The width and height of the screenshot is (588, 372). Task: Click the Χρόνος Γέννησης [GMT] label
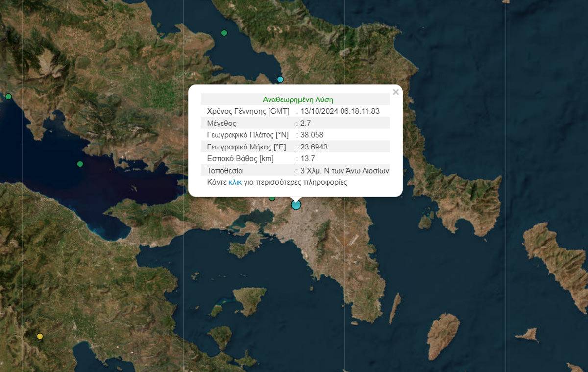[248, 111]
